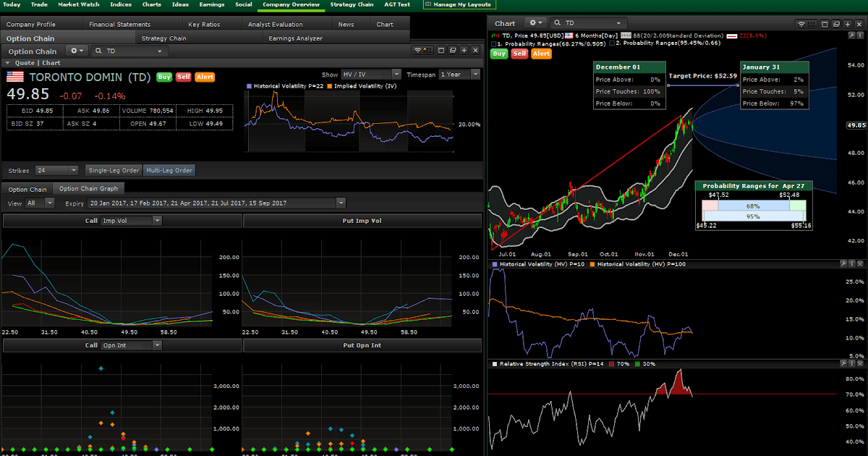Click the Target Price $52.59 handle line
The height and width of the screenshot is (456, 868).
[x=702, y=85]
